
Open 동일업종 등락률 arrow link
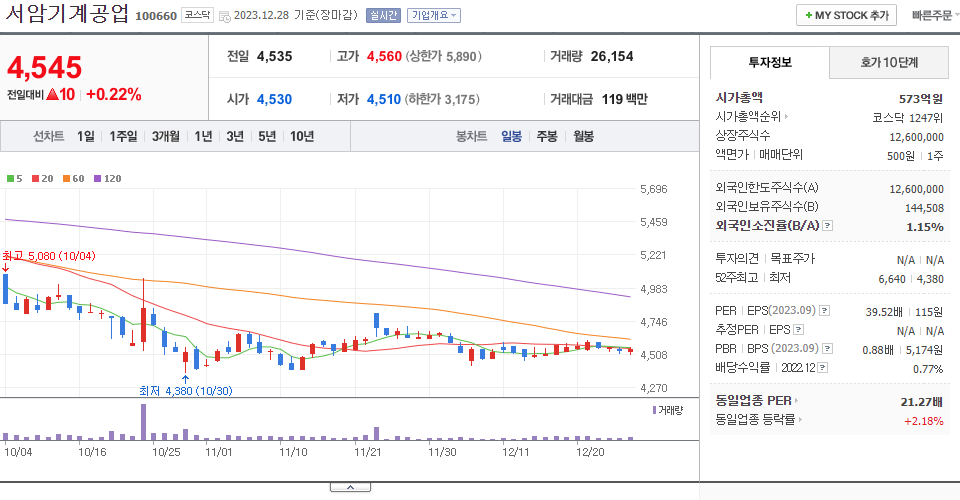[x=800, y=420]
